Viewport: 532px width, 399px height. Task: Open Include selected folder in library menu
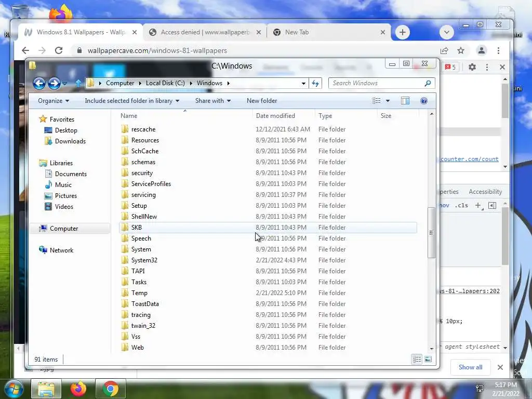pos(132,101)
